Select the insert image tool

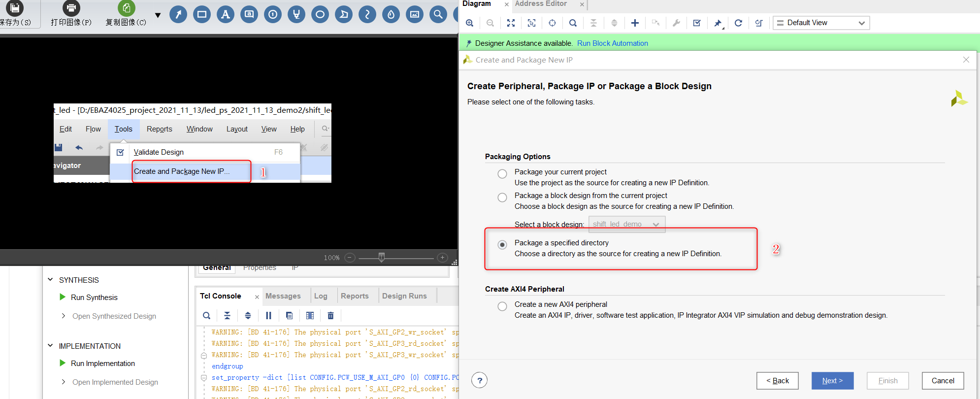(x=415, y=14)
